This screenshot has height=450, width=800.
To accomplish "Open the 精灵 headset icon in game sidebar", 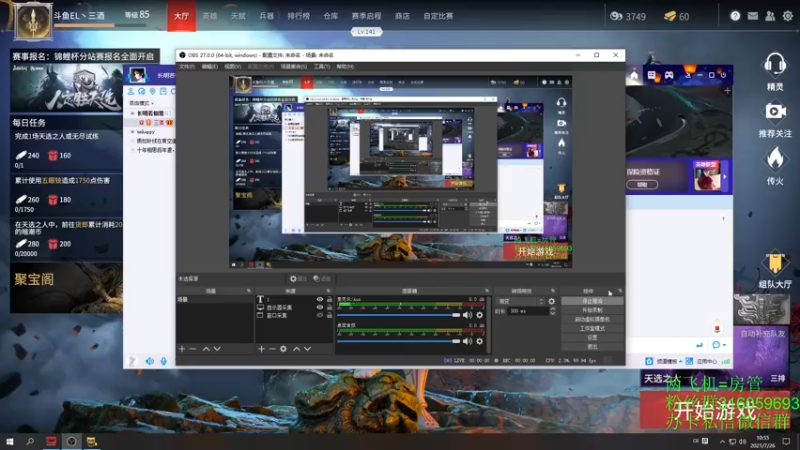I will (774, 65).
